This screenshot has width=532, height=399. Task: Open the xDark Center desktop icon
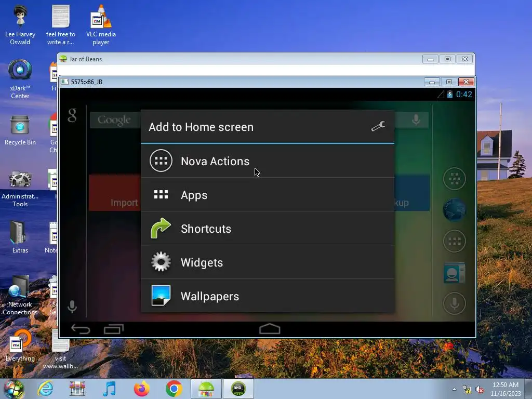coord(20,79)
